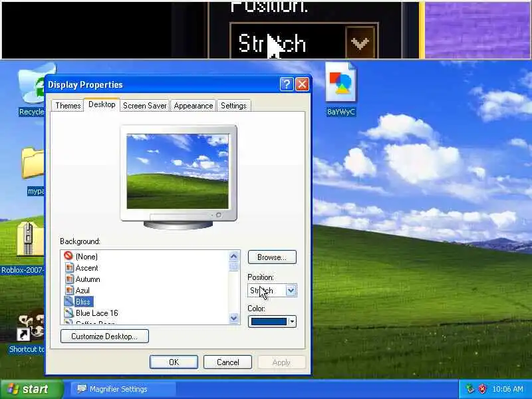Image resolution: width=532 pixels, height=399 pixels.
Task: Switch to Magnifier Settings in taskbar
Action: (123, 389)
